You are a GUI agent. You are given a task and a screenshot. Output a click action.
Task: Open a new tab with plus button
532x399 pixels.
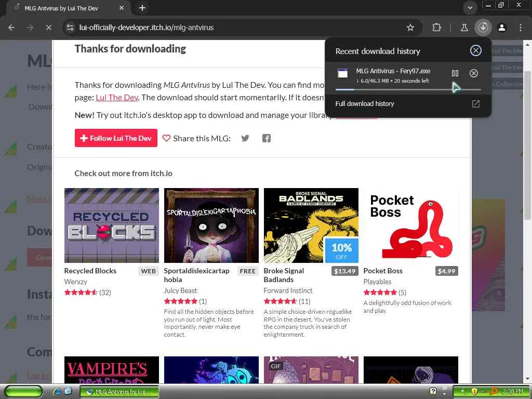pyautogui.click(x=142, y=8)
